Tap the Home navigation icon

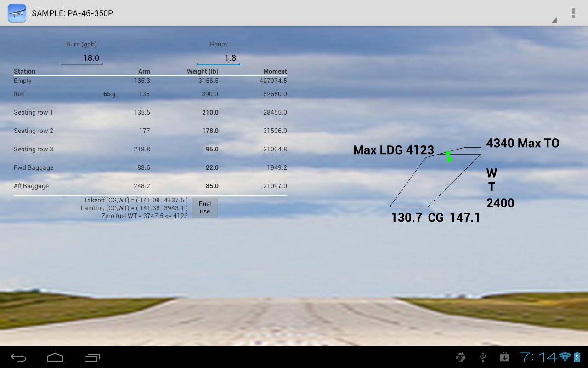[55, 356]
